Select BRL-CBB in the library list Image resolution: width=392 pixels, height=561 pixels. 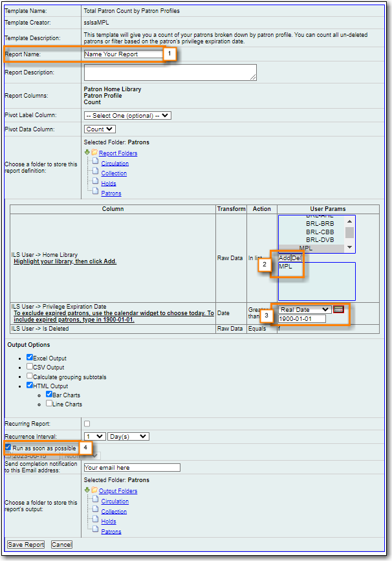(x=320, y=232)
